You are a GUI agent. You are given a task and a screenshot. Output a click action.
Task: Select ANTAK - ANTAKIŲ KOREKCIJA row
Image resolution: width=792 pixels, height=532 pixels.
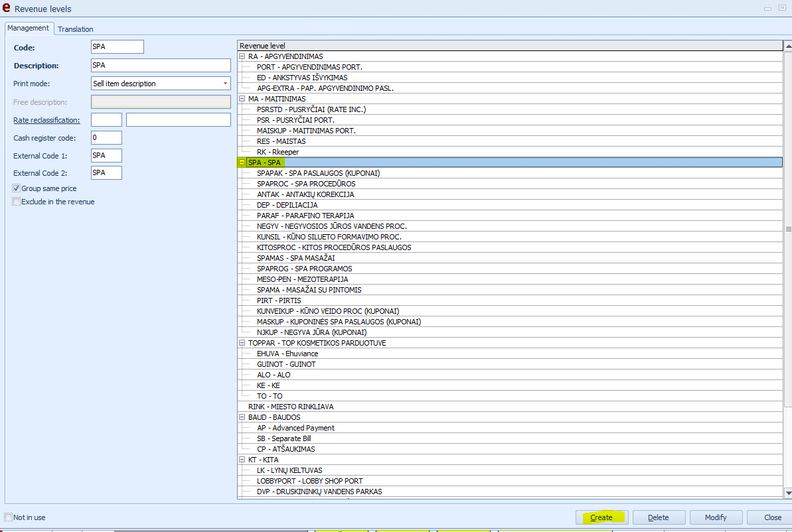[x=510, y=194]
